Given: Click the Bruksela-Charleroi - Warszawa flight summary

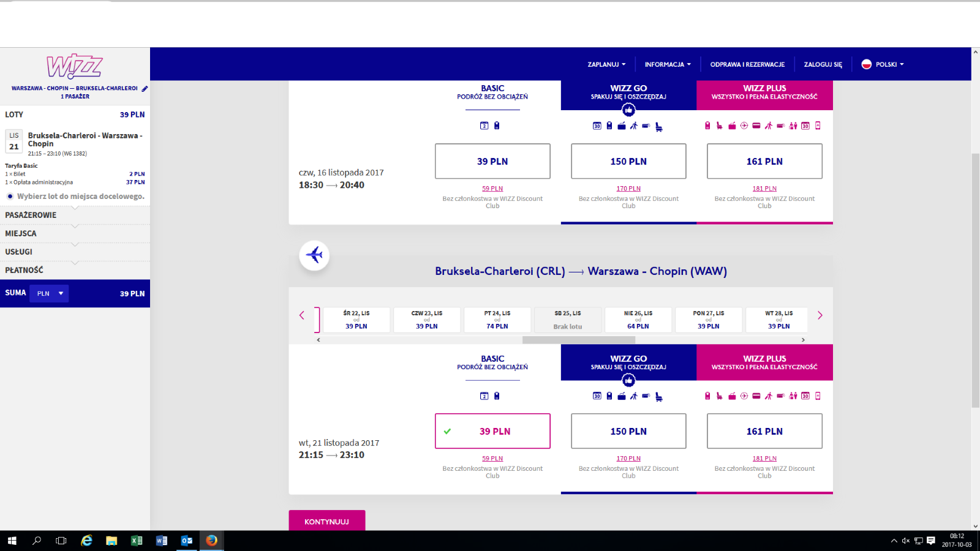Looking at the screenshot, I should (x=75, y=144).
